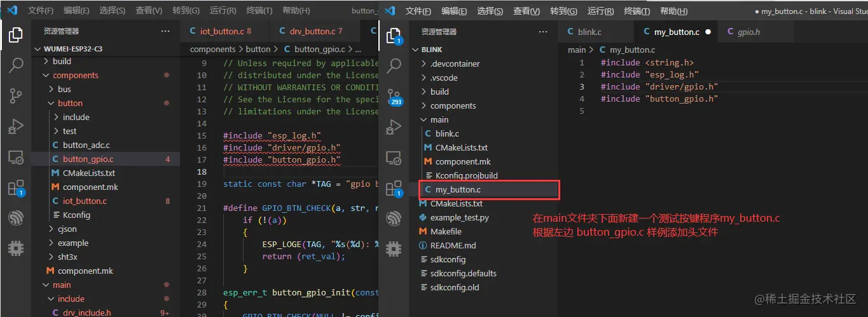Viewport: 868px width, 317px height.
Task: Open 运行(R) menu in right window
Action: [600, 11]
